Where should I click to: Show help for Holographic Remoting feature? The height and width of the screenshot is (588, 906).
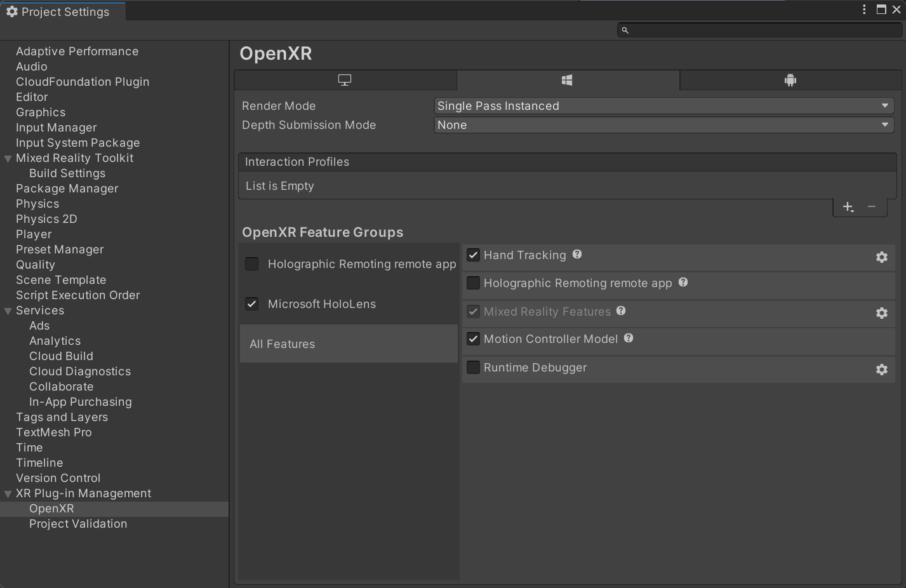[x=683, y=282]
